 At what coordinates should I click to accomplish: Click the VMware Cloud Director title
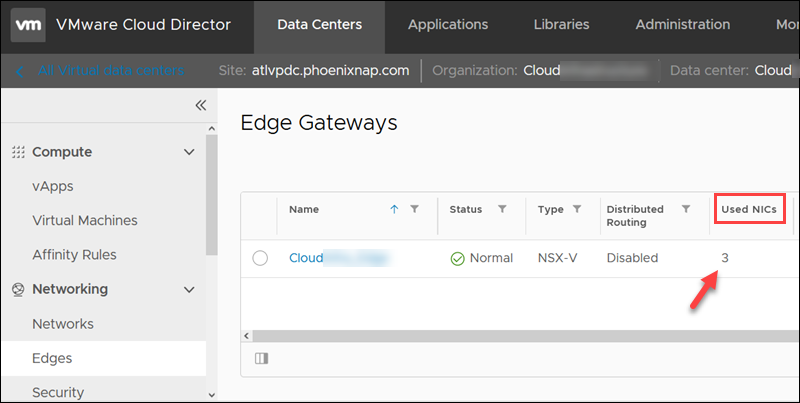pos(143,24)
